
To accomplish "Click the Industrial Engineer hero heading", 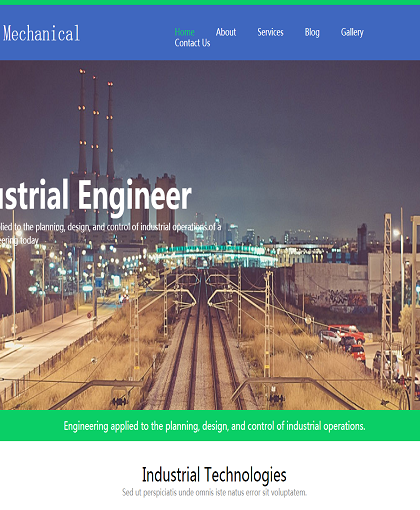I will [x=96, y=195].
